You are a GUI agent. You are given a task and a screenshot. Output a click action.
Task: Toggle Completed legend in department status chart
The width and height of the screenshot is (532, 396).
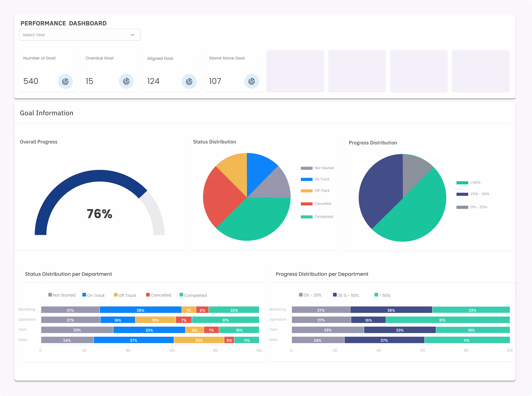point(193,295)
